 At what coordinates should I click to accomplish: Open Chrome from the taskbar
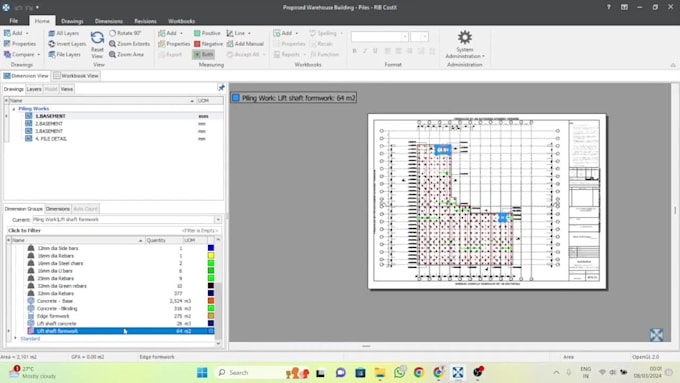[419, 372]
